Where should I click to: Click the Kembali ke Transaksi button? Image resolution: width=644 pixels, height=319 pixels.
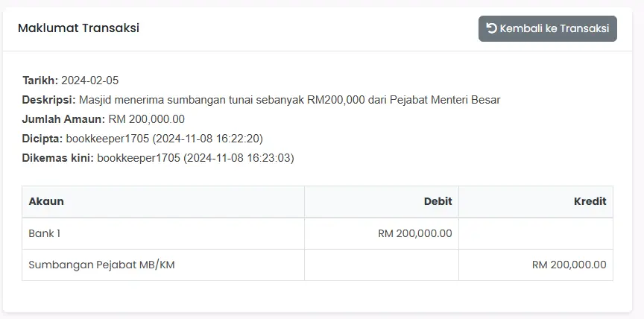(548, 29)
